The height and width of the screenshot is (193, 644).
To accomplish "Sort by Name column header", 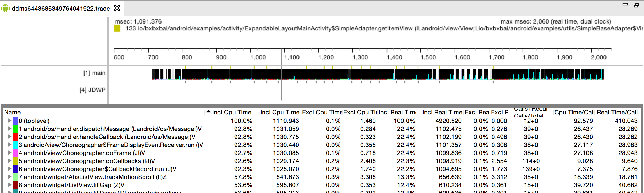I will (104, 112).
